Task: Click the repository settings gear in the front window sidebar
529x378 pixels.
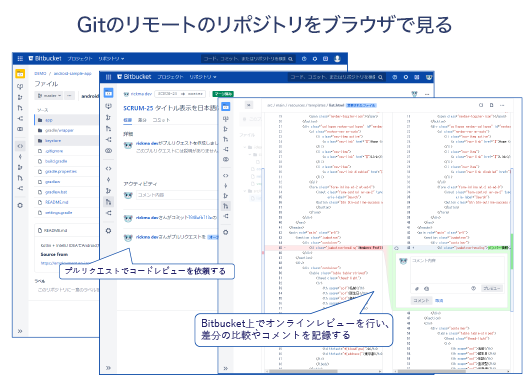Action: [226, 232]
